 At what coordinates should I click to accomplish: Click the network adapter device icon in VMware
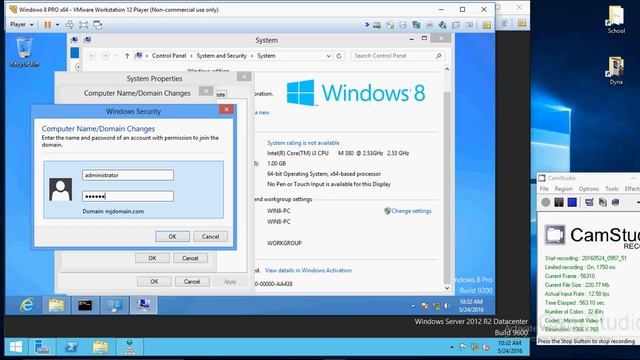(416, 25)
